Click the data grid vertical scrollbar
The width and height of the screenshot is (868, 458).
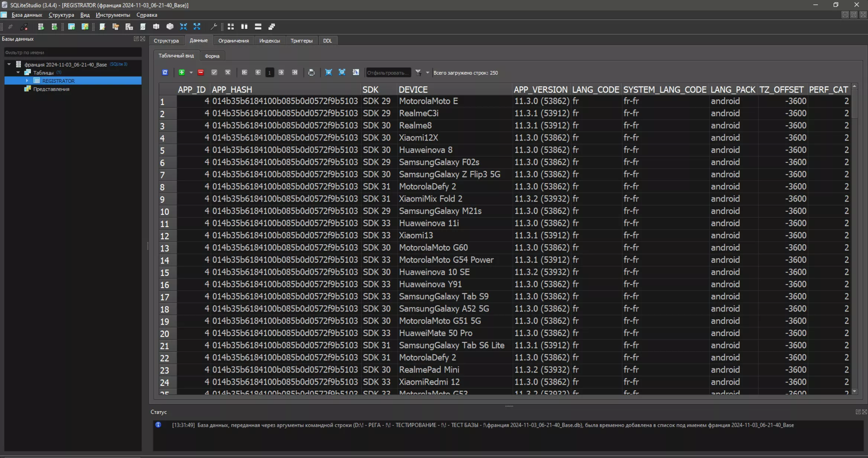(x=854, y=239)
